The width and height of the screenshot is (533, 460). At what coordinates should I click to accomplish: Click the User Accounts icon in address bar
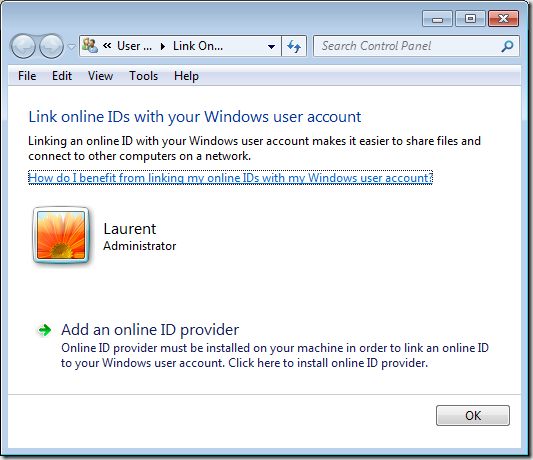(x=90, y=46)
